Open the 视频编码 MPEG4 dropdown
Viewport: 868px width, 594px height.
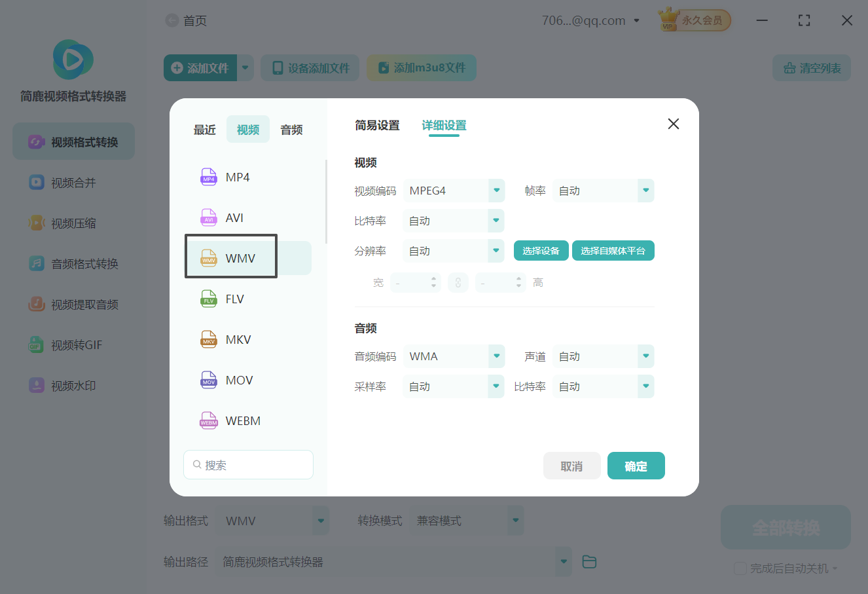pos(454,191)
